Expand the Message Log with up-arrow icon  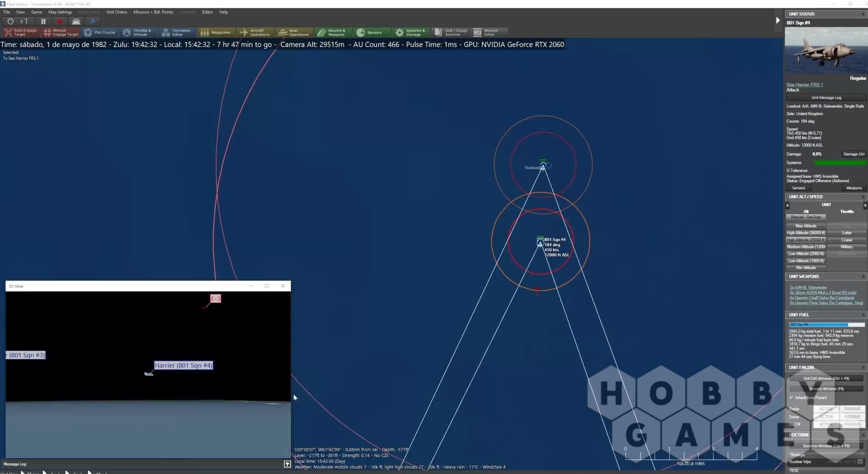(287, 464)
